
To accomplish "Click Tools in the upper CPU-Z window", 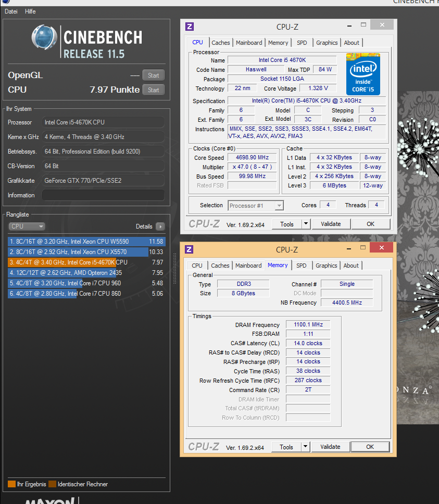I will pos(286,224).
